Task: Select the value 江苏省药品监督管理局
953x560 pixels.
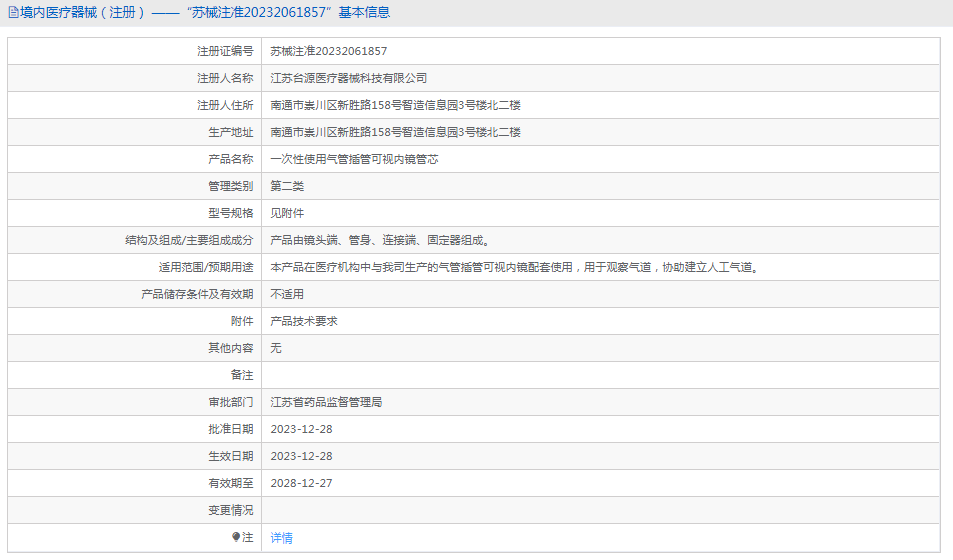Action: click(x=326, y=402)
